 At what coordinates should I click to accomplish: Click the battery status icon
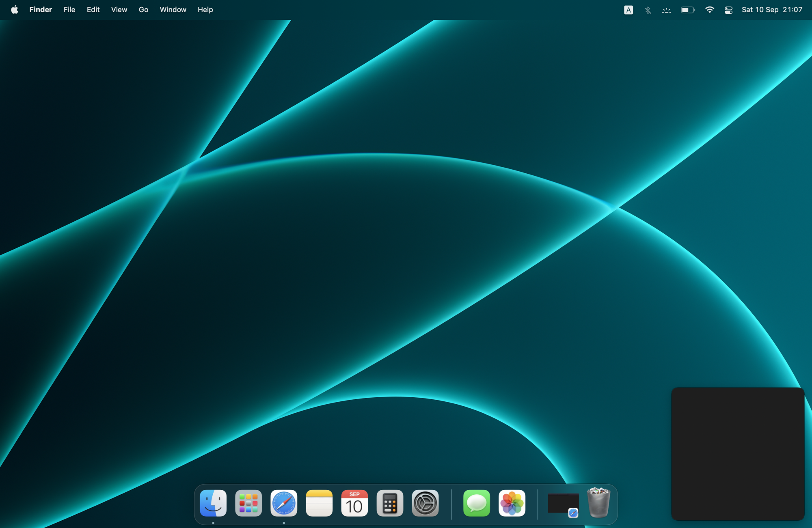[x=688, y=10]
